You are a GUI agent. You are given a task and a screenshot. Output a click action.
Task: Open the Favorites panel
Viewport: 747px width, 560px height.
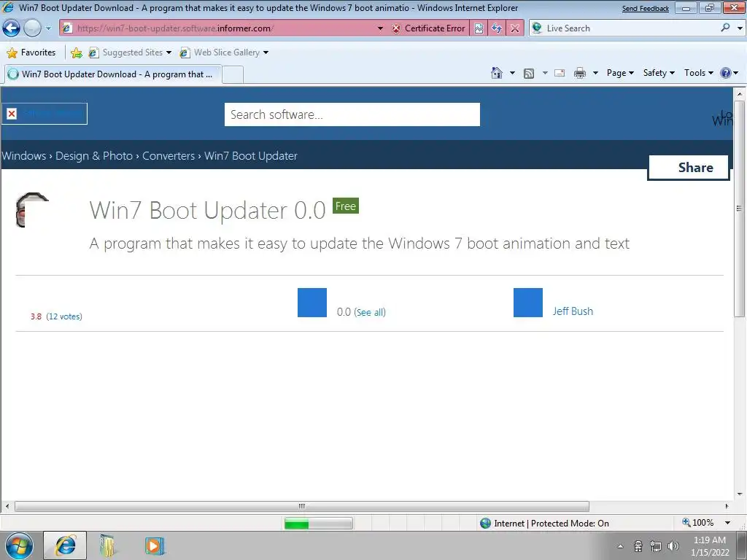(31, 52)
